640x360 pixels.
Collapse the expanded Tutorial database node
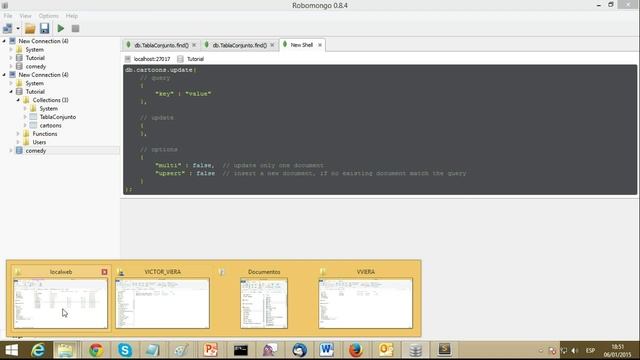pyautogui.click(x=11, y=92)
